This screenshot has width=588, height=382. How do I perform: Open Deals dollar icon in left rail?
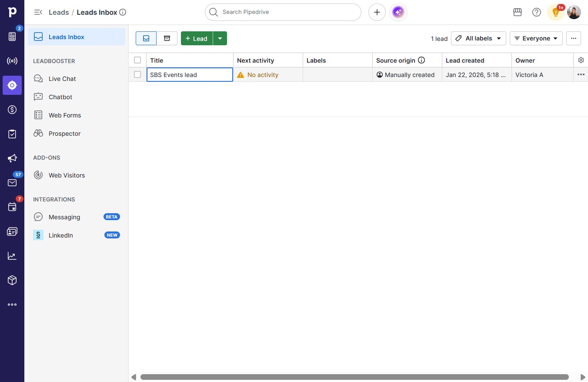pos(12,110)
